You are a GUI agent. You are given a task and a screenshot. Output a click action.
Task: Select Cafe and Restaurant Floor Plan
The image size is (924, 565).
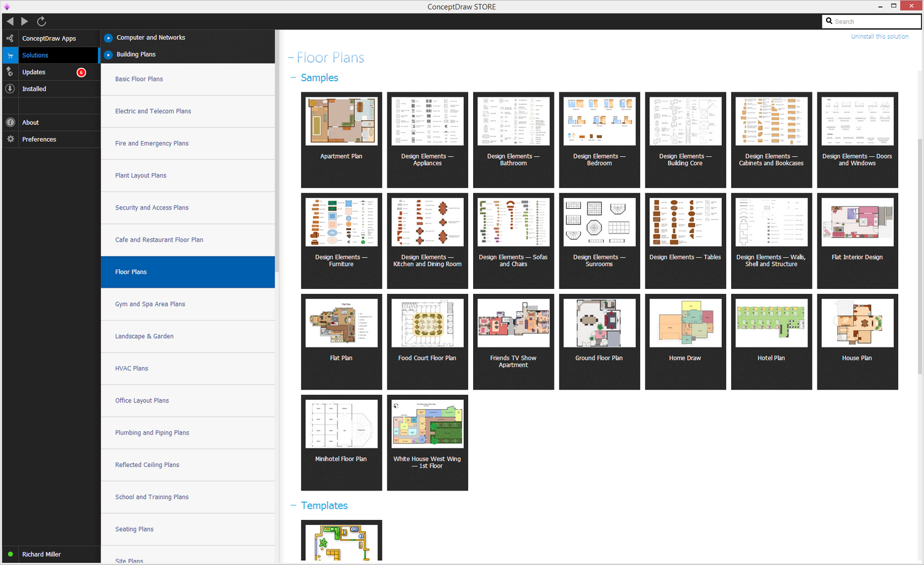point(188,240)
